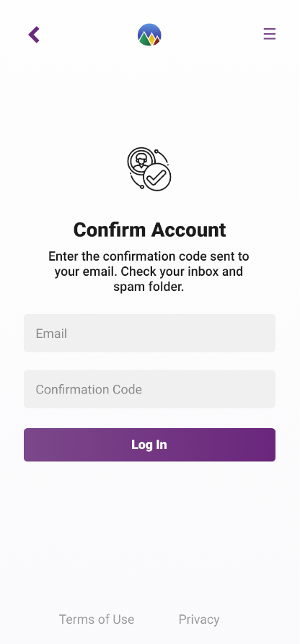Click the 'Log In' label text
The width and height of the screenshot is (300, 644).
[x=149, y=445]
